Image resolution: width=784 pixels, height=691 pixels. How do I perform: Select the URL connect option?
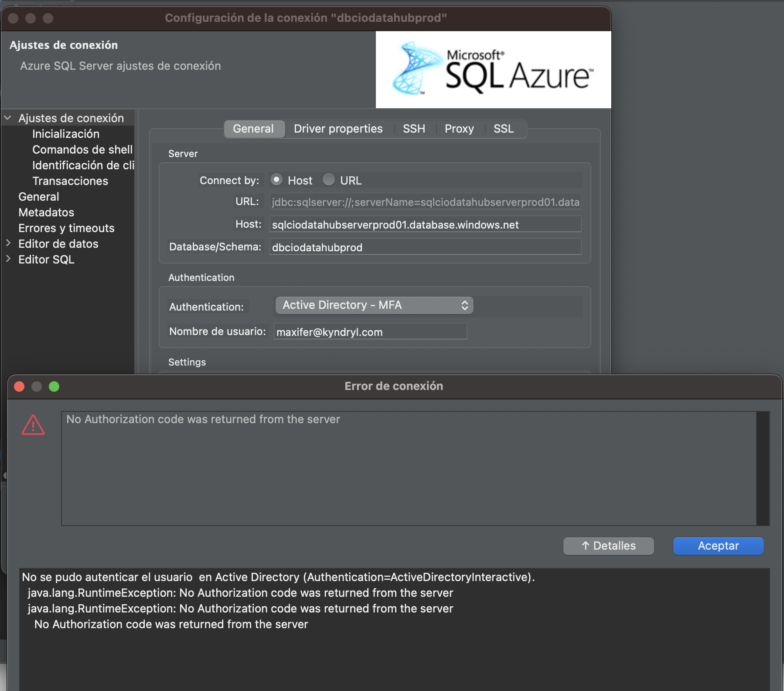[329, 180]
